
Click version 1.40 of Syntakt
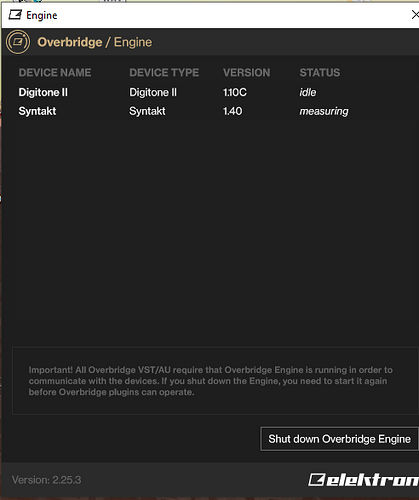coord(233,111)
